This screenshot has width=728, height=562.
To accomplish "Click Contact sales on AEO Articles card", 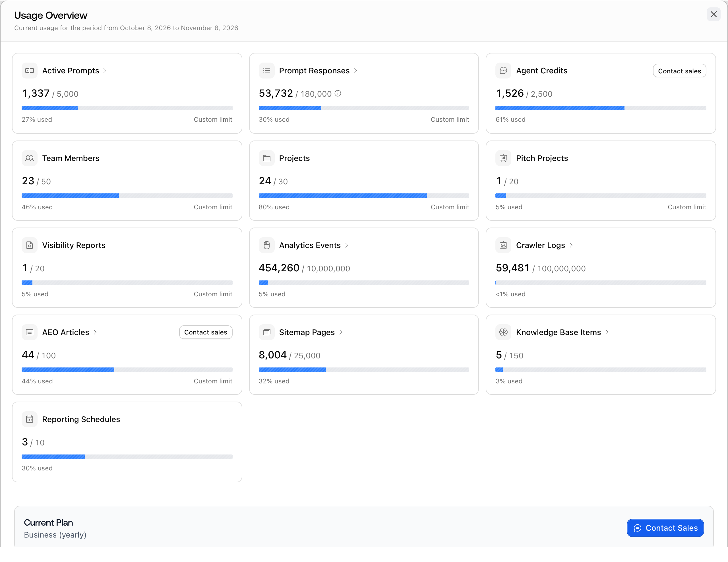I will coord(206,332).
